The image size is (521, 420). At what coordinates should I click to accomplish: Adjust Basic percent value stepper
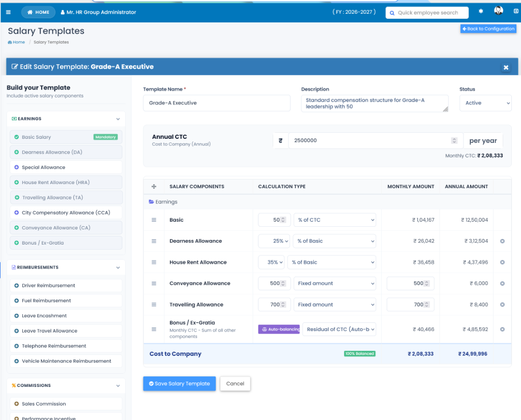pos(283,220)
